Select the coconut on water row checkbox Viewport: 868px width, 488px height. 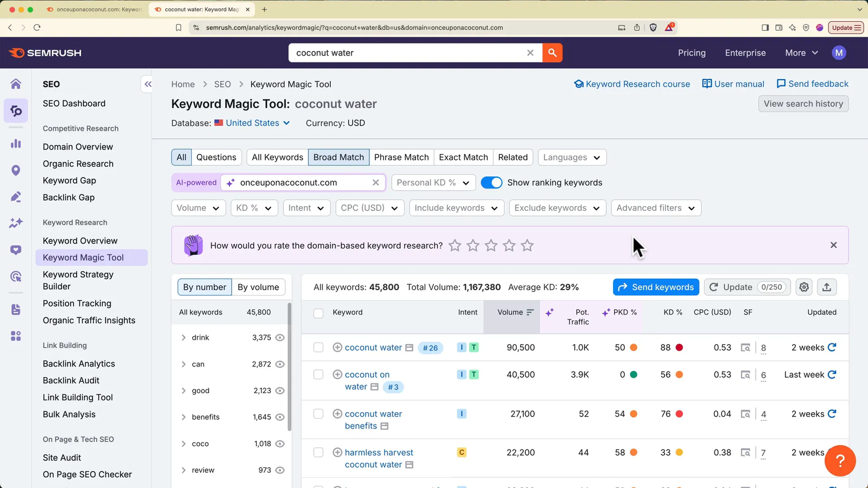[x=318, y=375]
